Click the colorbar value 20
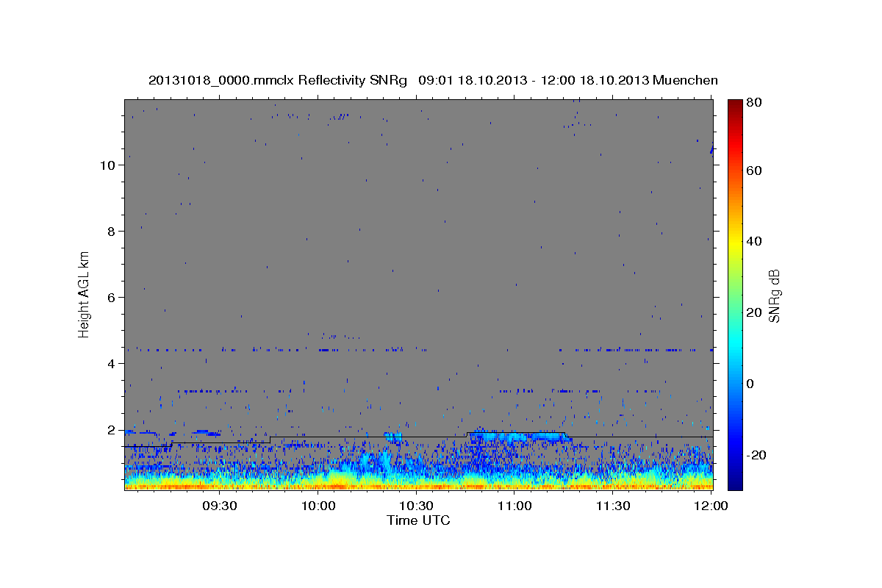The height and width of the screenshot is (588, 882). (x=756, y=313)
